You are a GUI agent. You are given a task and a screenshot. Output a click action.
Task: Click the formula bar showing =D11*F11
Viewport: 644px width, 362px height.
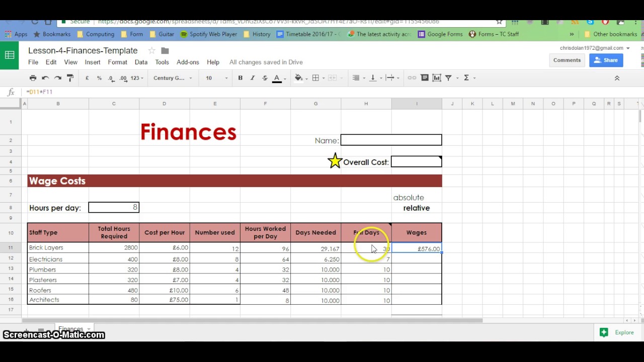pos(332,92)
